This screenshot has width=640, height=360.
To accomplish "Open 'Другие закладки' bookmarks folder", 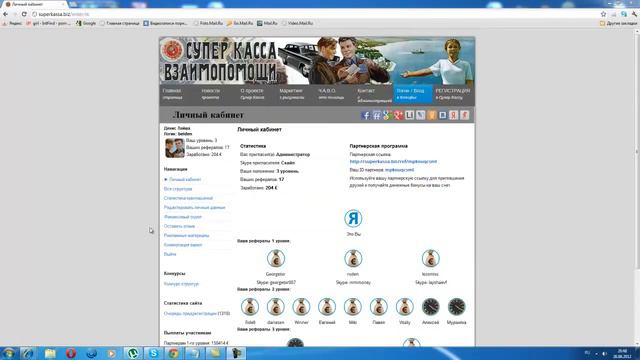I will pyautogui.click(x=618, y=23).
